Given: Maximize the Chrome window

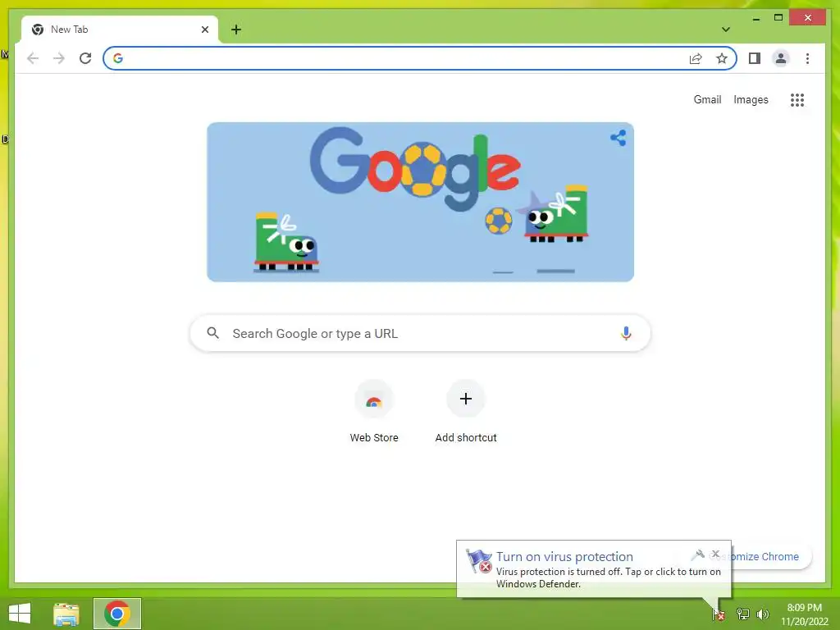Looking at the screenshot, I should (778, 18).
